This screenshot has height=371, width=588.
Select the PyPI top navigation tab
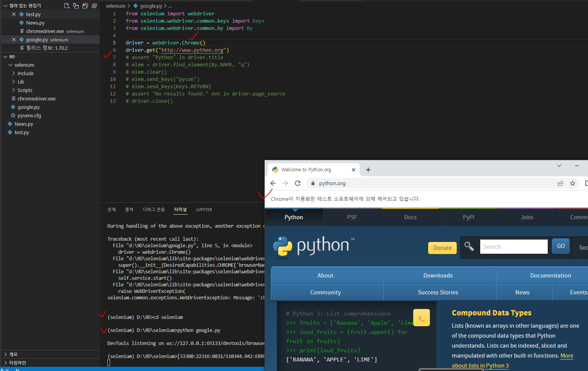tap(469, 217)
